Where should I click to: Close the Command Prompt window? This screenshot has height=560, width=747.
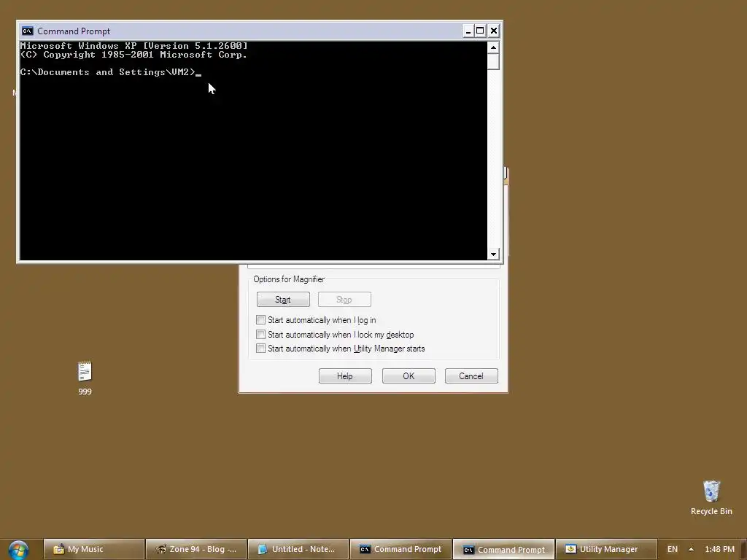pos(494,31)
